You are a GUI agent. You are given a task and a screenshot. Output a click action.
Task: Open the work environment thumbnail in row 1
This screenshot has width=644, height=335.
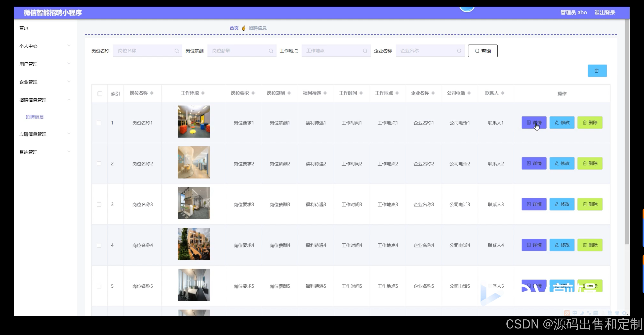[194, 121]
